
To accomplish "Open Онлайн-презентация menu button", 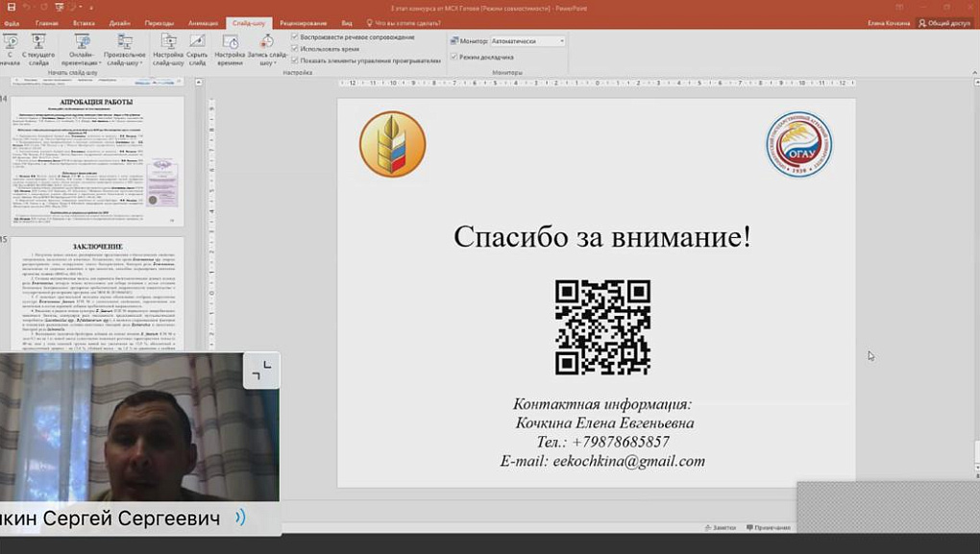I will point(82,50).
